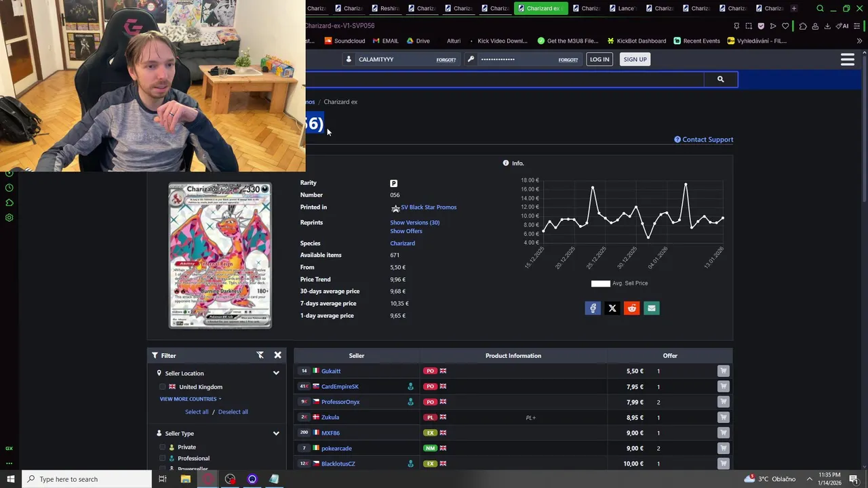The height and width of the screenshot is (488, 868).
Task: Tick Private seller type checkbox
Action: (162, 447)
